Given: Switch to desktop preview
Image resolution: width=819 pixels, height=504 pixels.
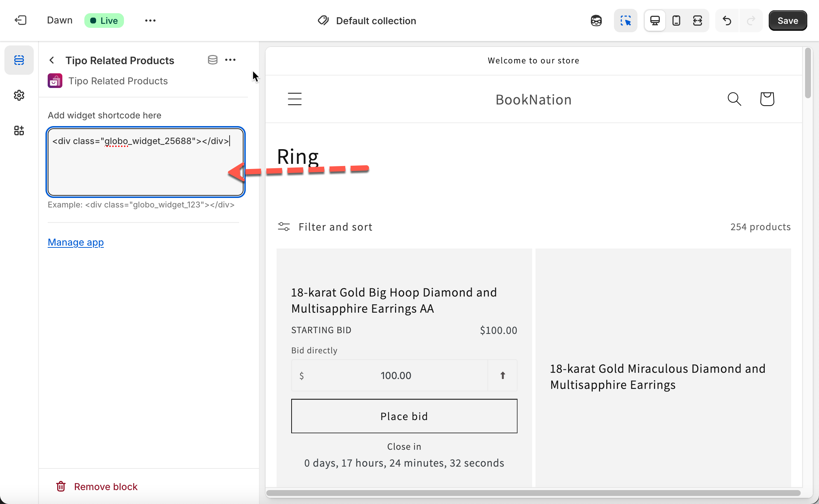Looking at the screenshot, I should tap(655, 21).
